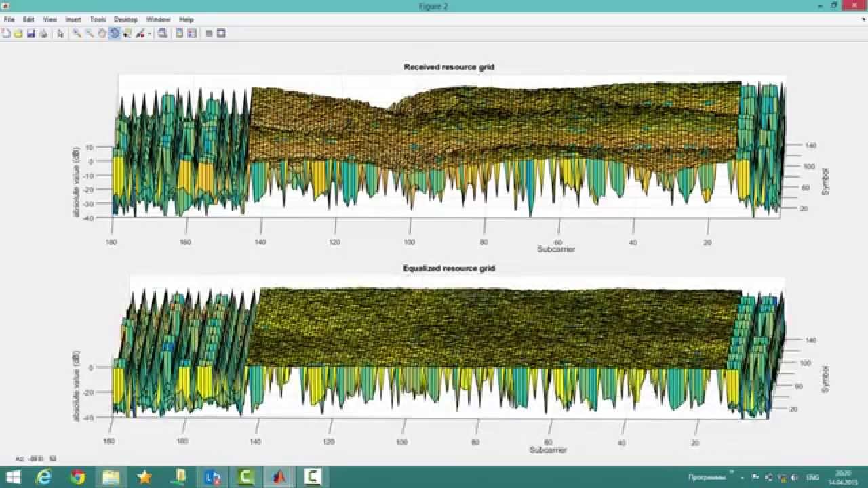
Task: Insert a legend using the toolbar icon
Action: tap(192, 33)
